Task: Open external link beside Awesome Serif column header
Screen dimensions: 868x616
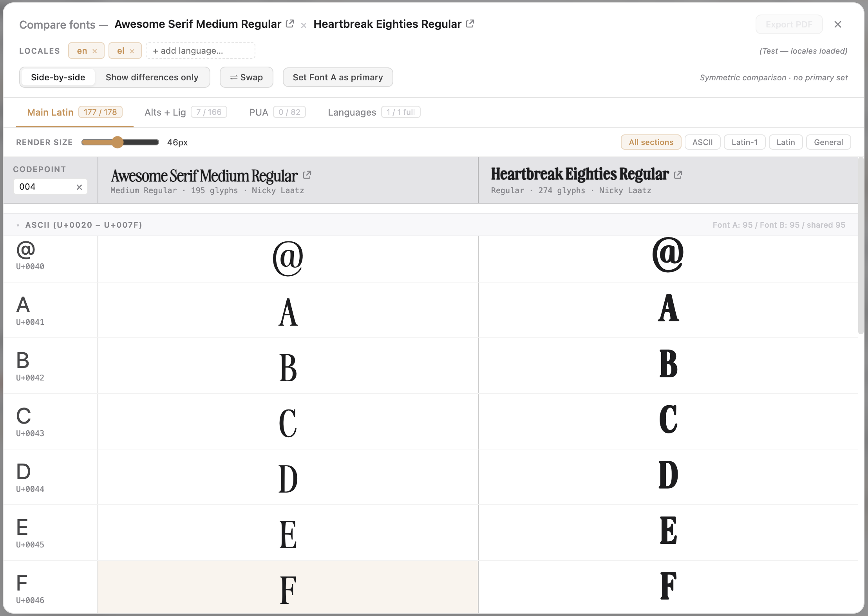Action: tap(307, 175)
